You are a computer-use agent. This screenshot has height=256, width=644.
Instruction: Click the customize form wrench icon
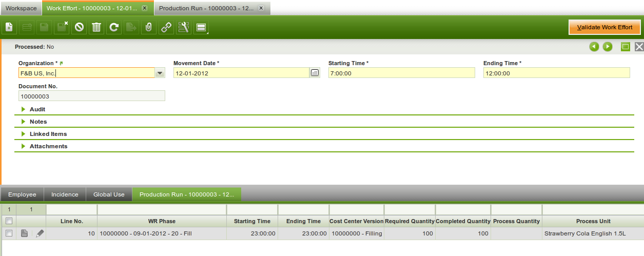pyautogui.click(x=183, y=27)
